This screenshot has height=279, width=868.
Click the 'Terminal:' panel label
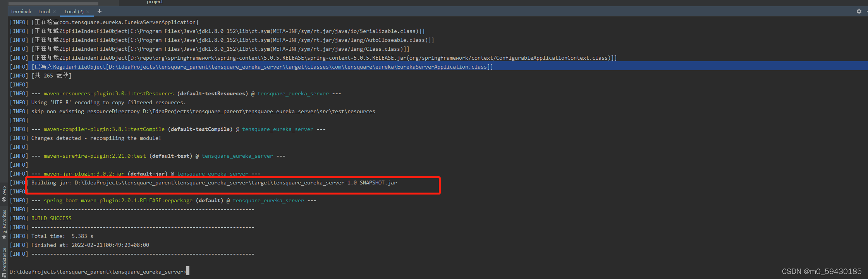click(21, 12)
